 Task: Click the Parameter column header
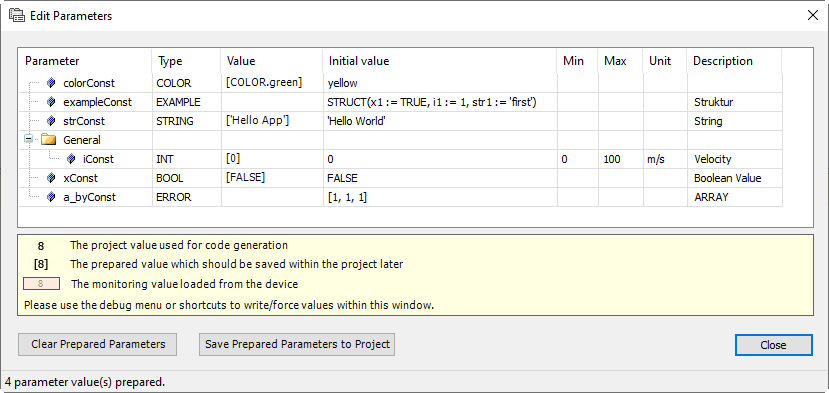(86, 61)
